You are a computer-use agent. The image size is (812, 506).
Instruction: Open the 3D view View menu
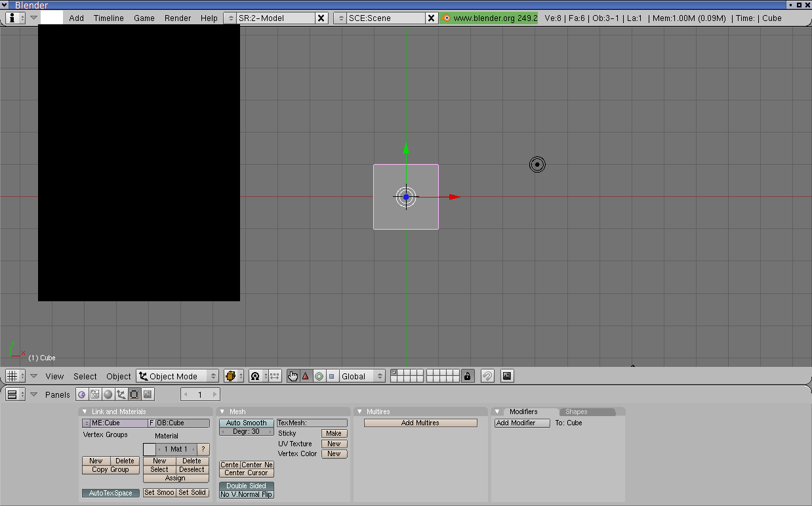pos(55,376)
